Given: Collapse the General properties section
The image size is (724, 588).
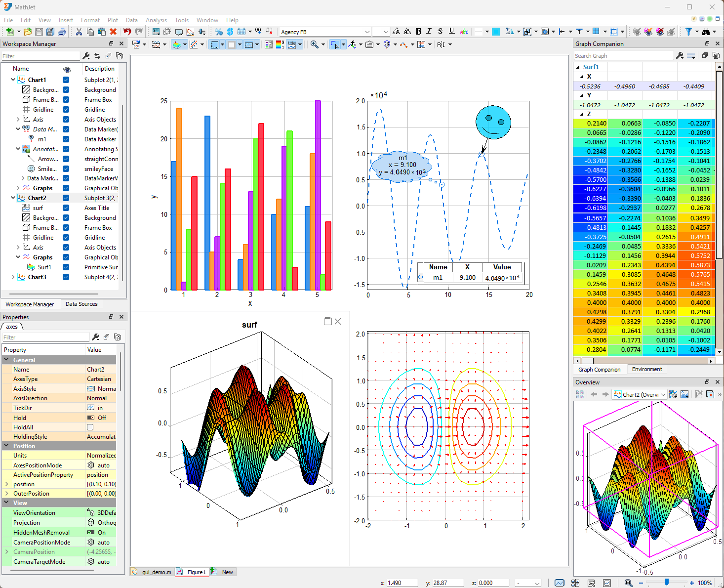Looking at the screenshot, I should pos(7,360).
